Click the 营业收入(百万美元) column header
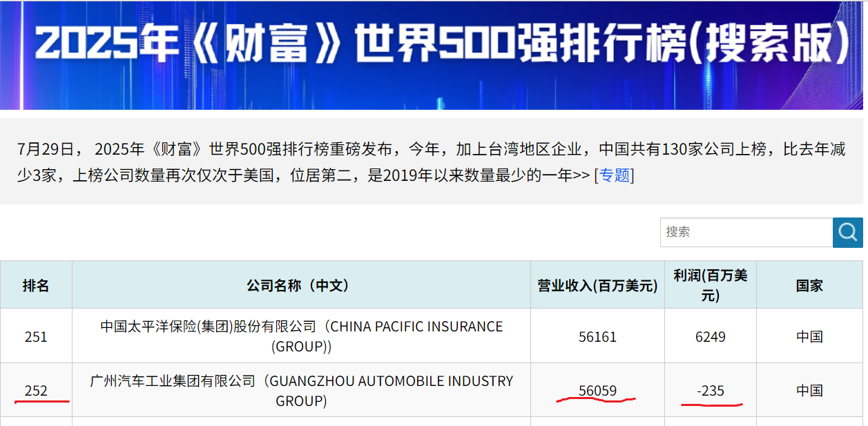 point(598,285)
